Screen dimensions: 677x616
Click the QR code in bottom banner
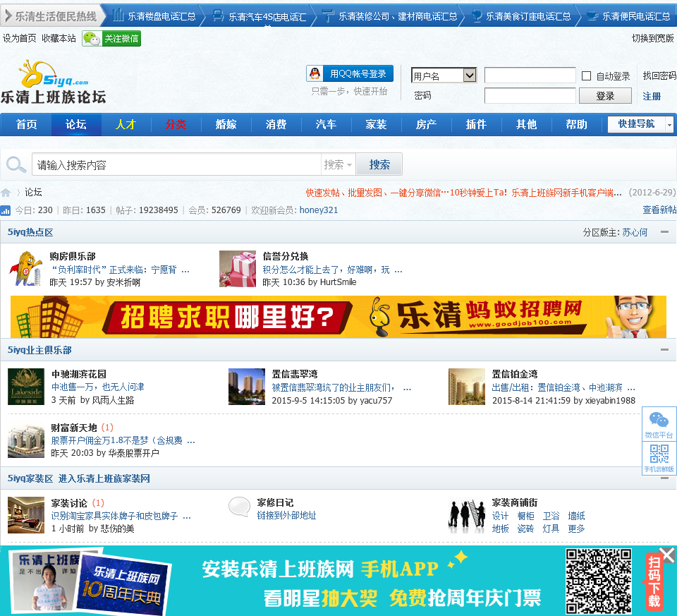coord(599,581)
